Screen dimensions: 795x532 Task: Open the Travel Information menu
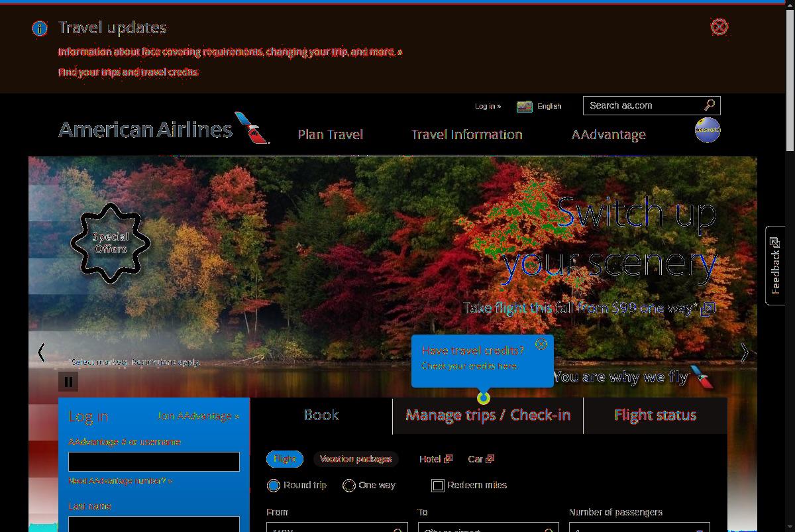pyautogui.click(x=467, y=134)
